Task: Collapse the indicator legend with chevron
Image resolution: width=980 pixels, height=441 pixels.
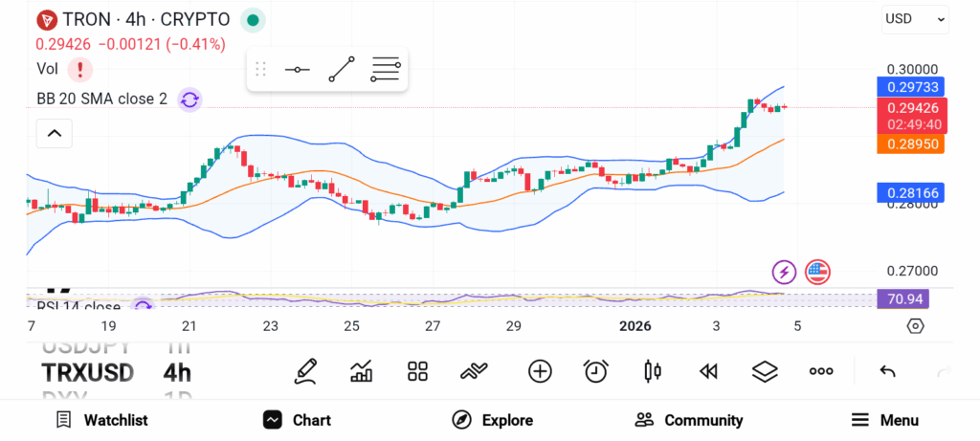Action: [55, 134]
